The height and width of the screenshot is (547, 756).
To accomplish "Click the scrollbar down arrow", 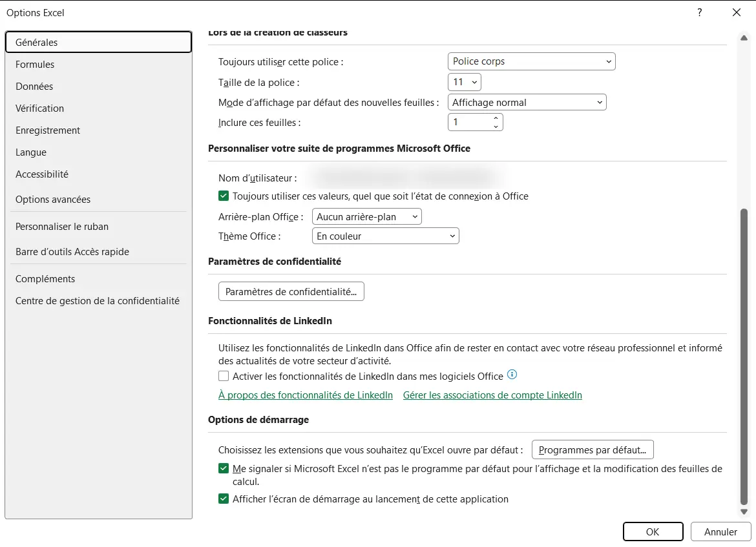I will pyautogui.click(x=744, y=512).
